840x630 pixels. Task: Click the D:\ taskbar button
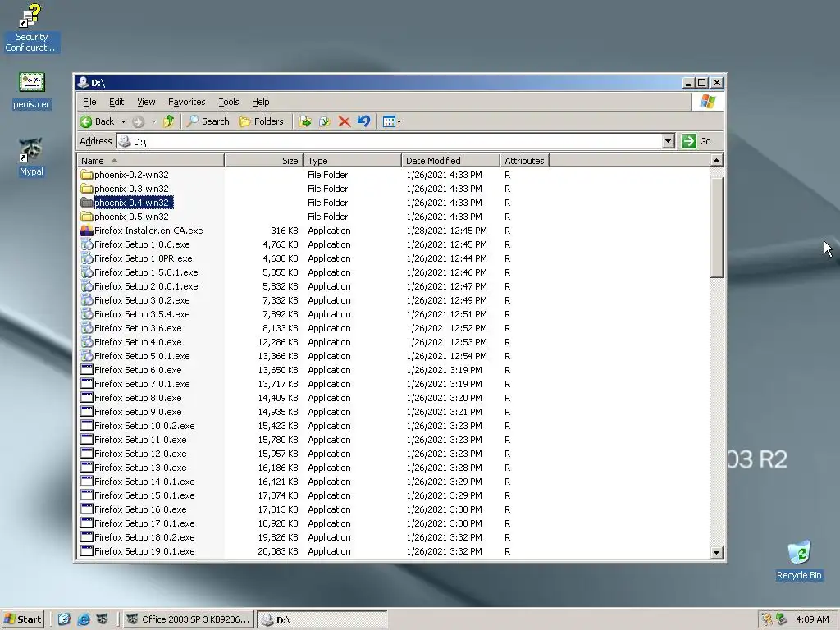point(322,619)
